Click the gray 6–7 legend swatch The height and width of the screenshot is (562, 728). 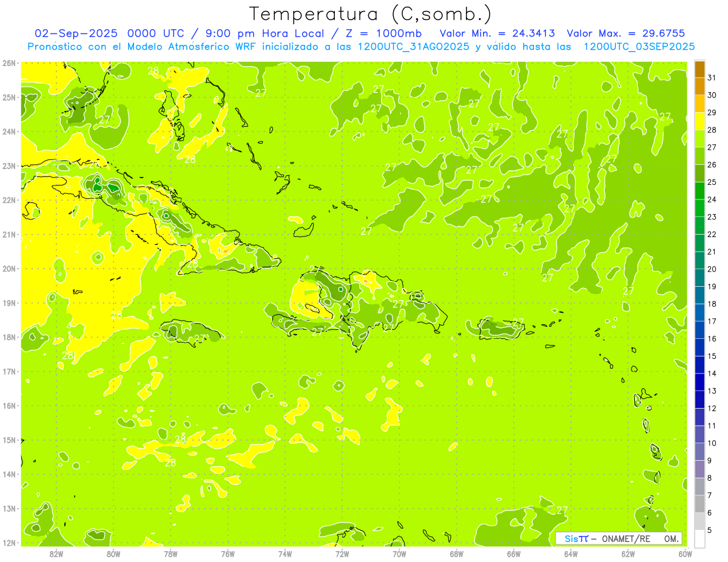pyautogui.click(x=699, y=504)
